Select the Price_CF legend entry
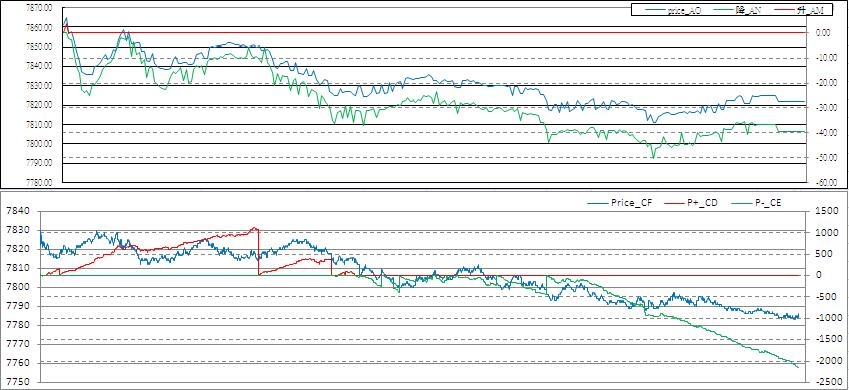 620,203
